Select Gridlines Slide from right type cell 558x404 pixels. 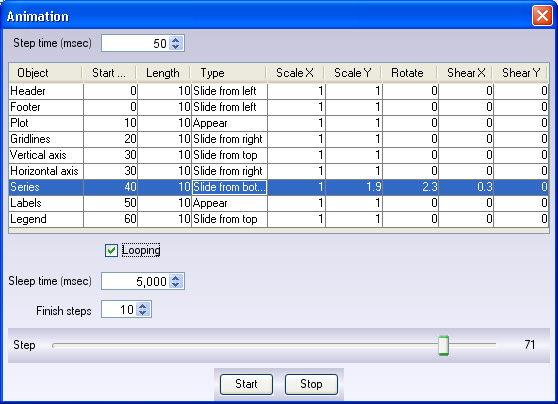click(230, 139)
